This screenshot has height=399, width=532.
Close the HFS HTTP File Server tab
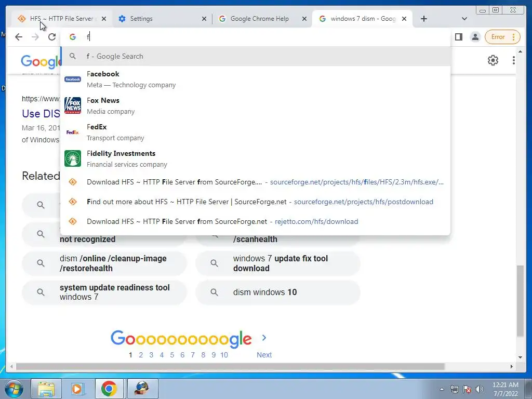coord(104,19)
